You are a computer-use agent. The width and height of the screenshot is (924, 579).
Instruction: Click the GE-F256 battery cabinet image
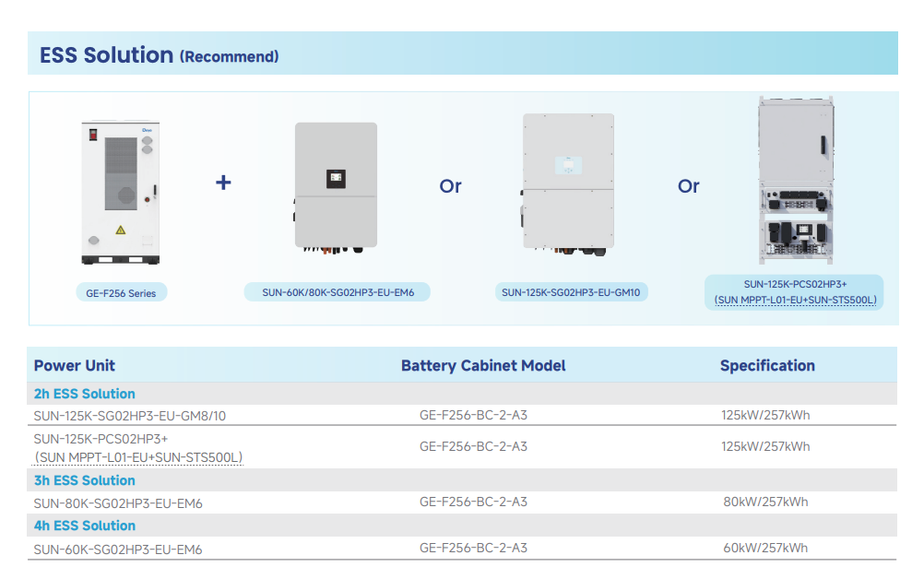click(x=121, y=193)
